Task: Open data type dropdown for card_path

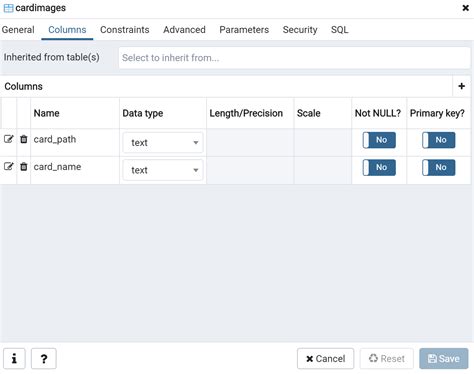Action: pos(163,143)
